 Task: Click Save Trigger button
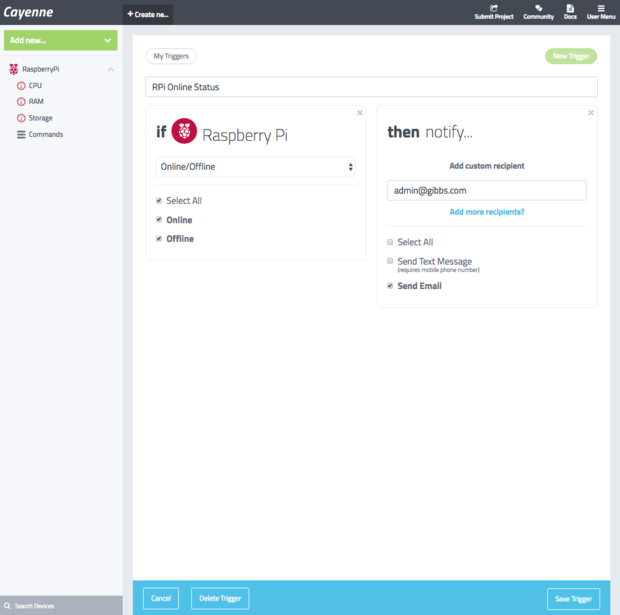point(573,599)
